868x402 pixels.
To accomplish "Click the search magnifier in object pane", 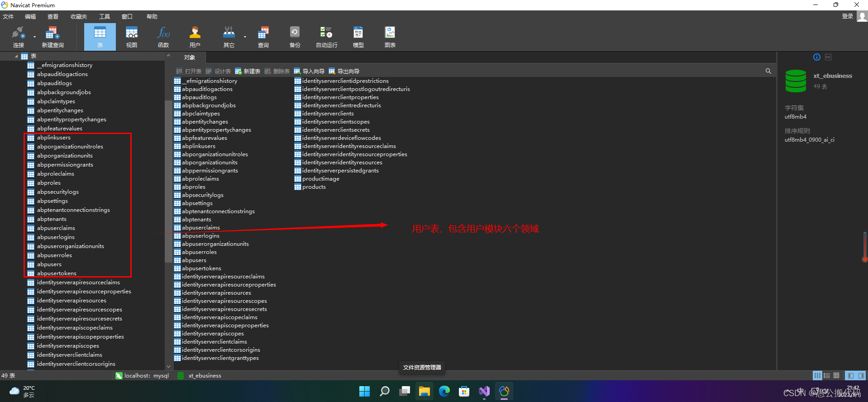I will point(768,71).
